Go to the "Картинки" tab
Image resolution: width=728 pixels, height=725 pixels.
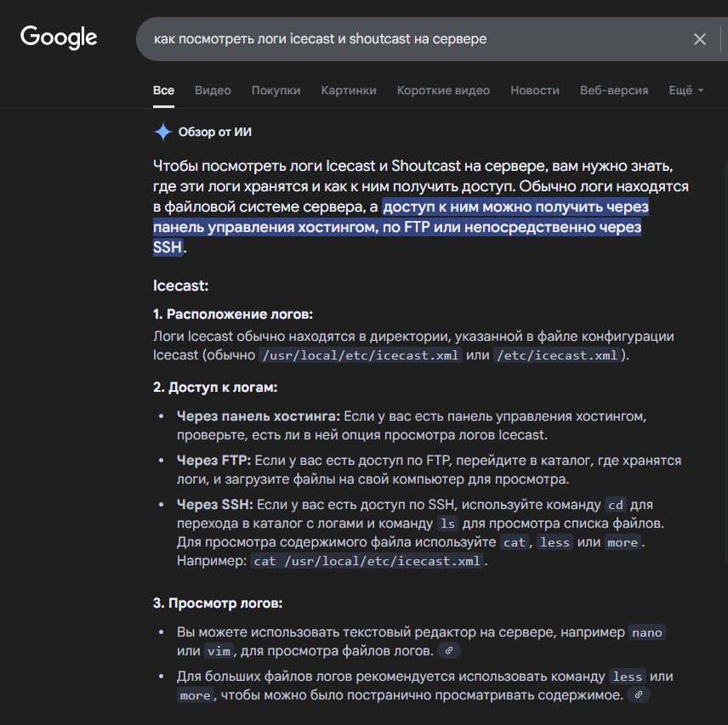[348, 90]
